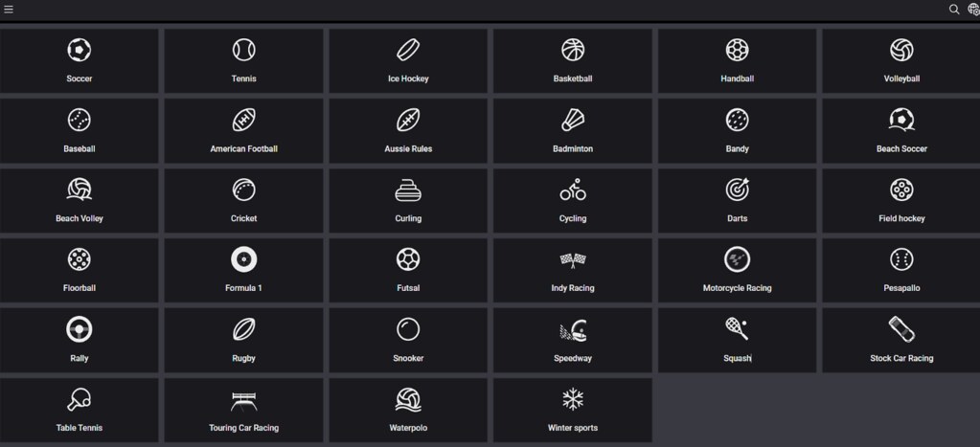This screenshot has height=447, width=980.
Task: Click the "Stock Car Racing" label
Action: click(901, 358)
